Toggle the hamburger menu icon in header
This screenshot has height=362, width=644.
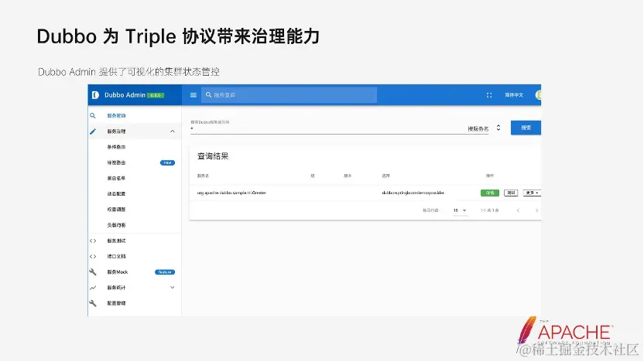pyautogui.click(x=194, y=95)
